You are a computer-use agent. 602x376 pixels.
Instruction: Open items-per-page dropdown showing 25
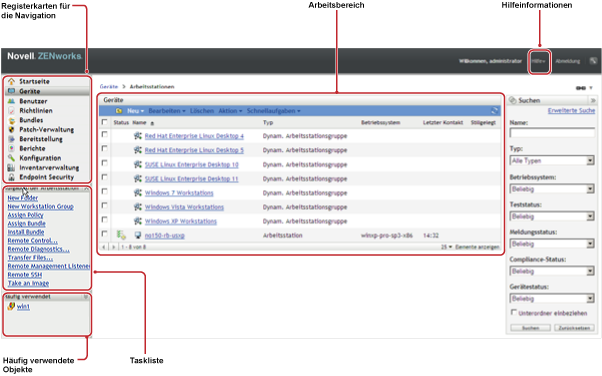tap(447, 247)
